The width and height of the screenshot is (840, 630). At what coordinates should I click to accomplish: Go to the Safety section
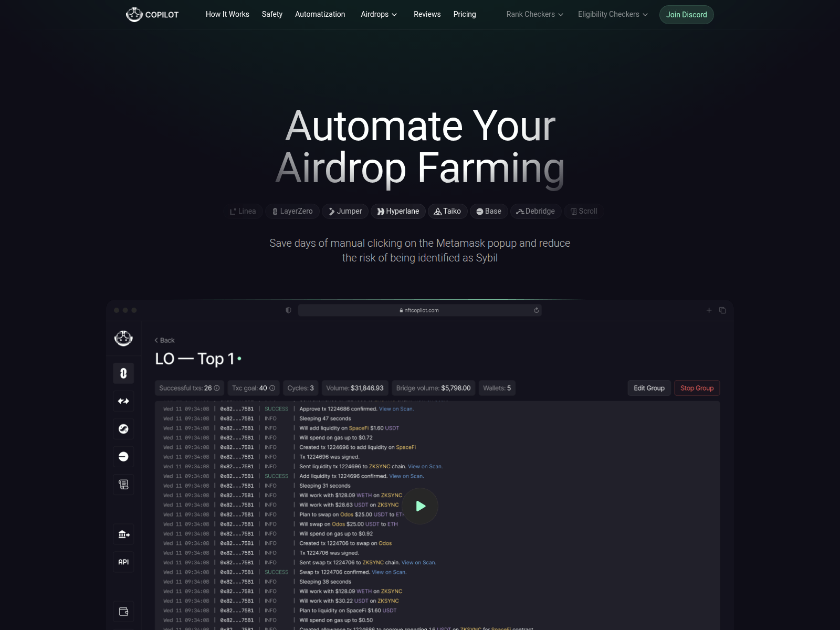coord(272,14)
